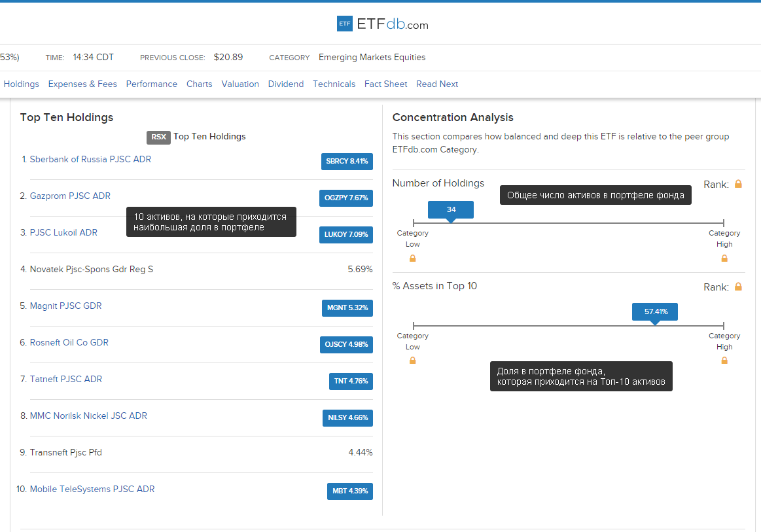Go to the Performance tab
Screen dimensions: 761x532
(151, 84)
